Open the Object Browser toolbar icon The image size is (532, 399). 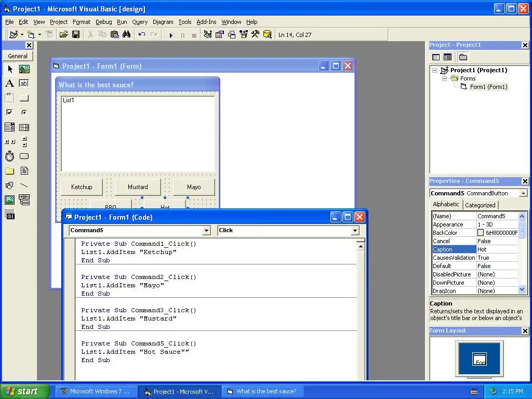pyautogui.click(x=244, y=35)
